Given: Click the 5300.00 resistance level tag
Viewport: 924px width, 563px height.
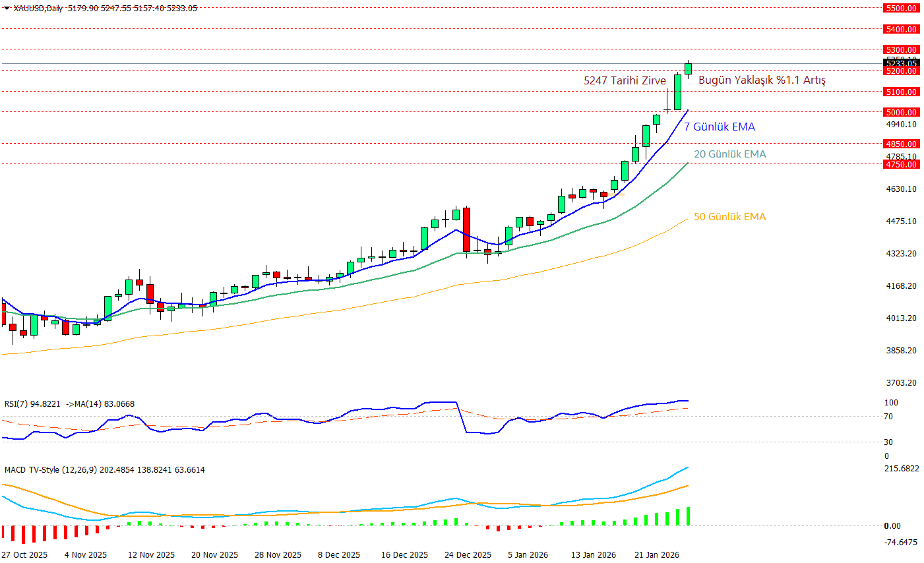Looking at the screenshot, I should click(x=901, y=49).
